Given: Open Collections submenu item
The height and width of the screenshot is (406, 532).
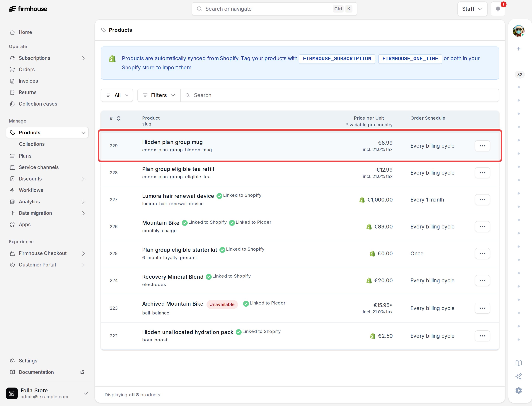Looking at the screenshot, I should [32, 144].
